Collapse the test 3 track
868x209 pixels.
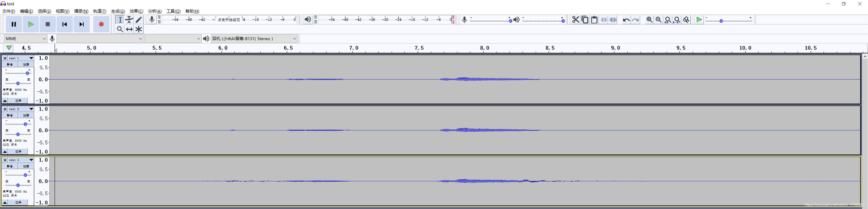click(5, 202)
